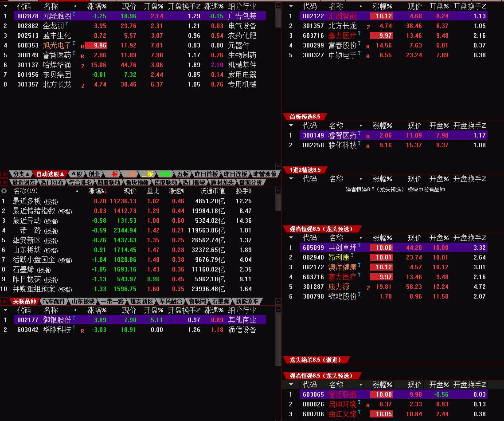The height and width of the screenshot is (421, 504).
Task: Click the R marker beside 旭光电子
Action: (82, 47)
